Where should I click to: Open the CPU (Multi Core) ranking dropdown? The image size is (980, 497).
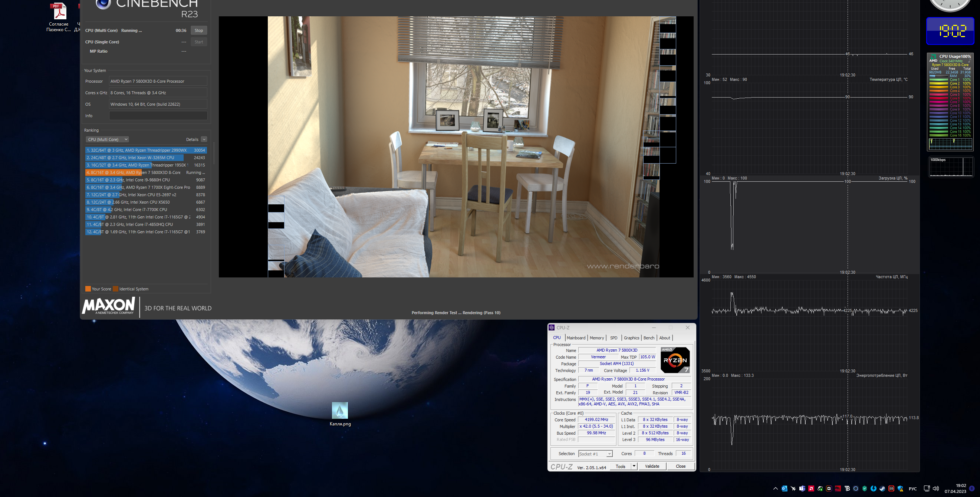click(107, 139)
